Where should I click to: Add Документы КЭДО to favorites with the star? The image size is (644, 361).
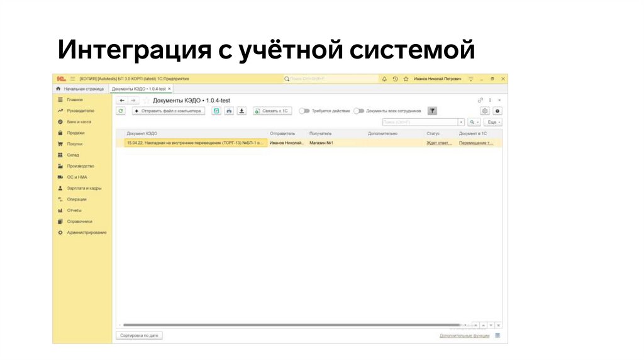tap(146, 101)
